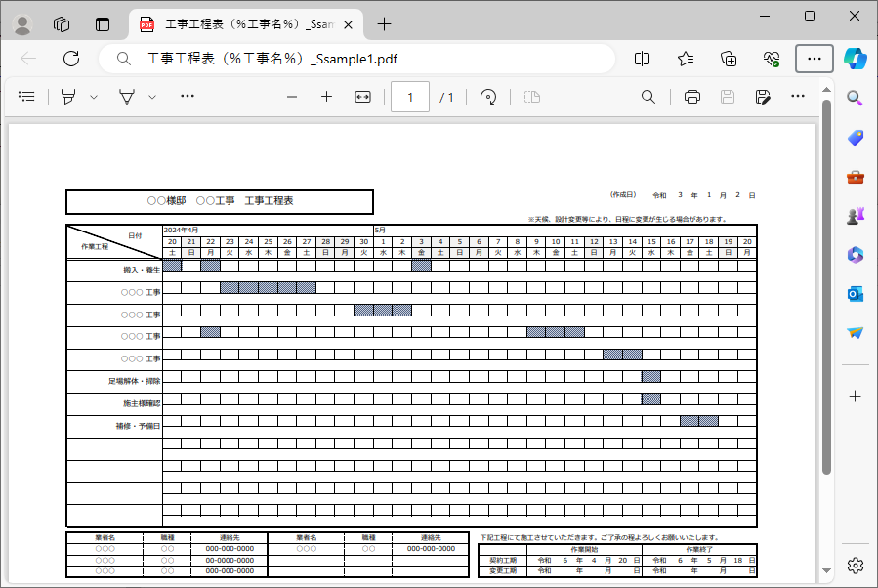Image resolution: width=878 pixels, height=588 pixels.
Task: Toggle fit to width view
Action: 363,97
